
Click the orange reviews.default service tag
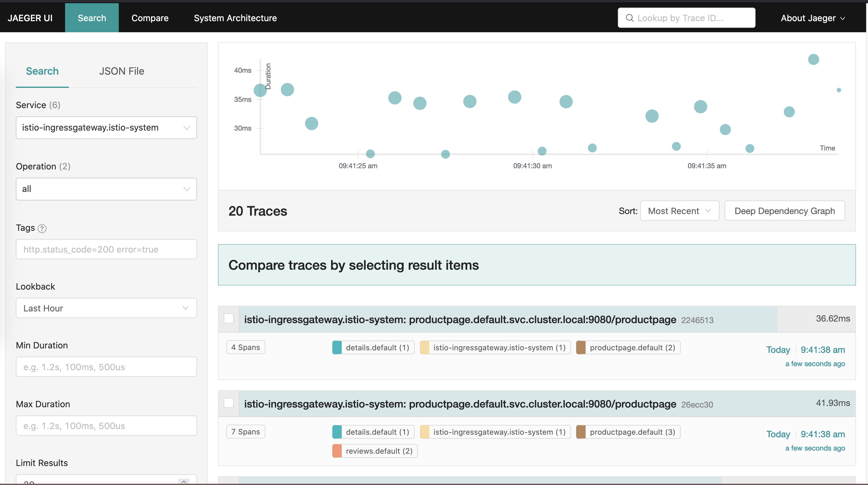[x=375, y=451]
